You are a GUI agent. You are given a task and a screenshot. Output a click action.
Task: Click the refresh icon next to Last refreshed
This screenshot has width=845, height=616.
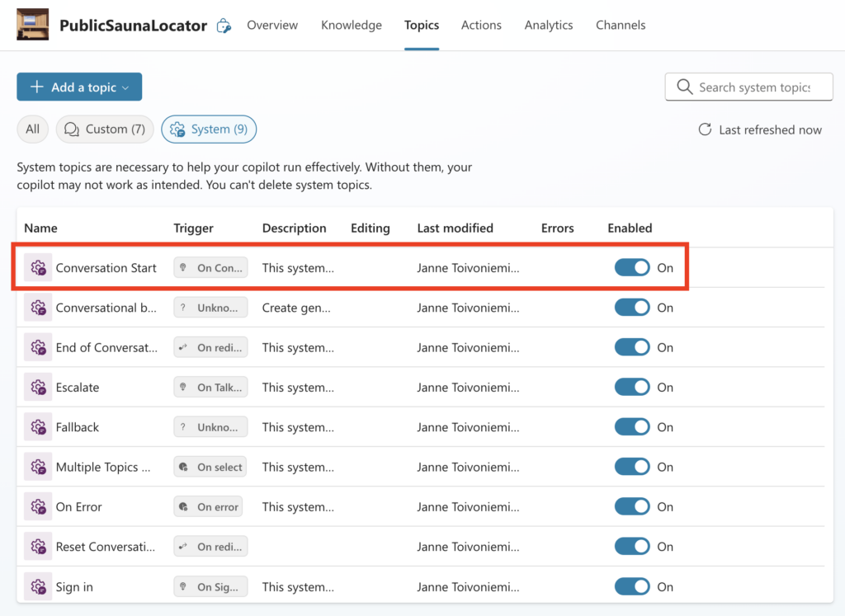coord(705,129)
